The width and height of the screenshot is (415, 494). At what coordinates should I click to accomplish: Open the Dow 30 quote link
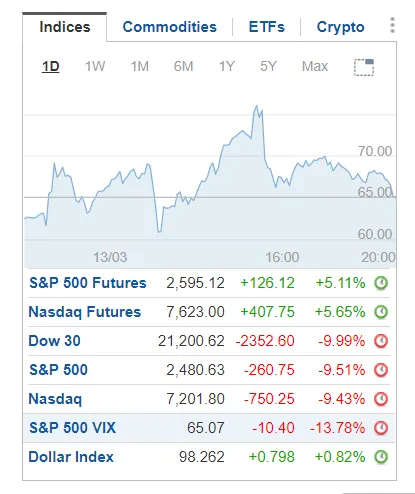(x=54, y=341)
